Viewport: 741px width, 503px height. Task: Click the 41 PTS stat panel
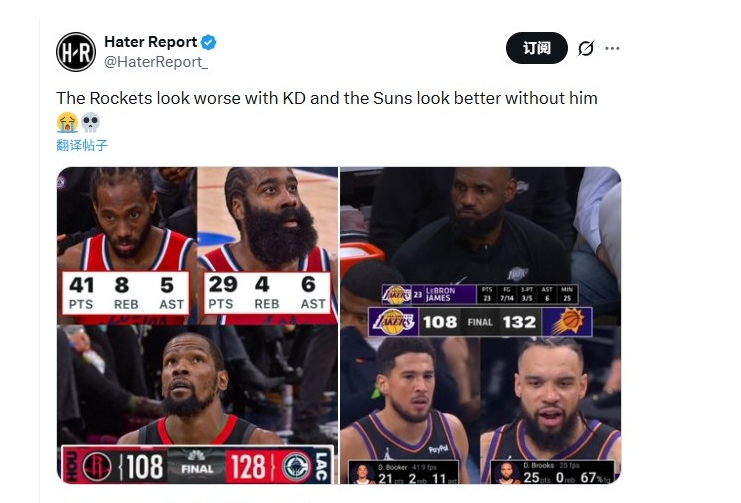(126, 293)
